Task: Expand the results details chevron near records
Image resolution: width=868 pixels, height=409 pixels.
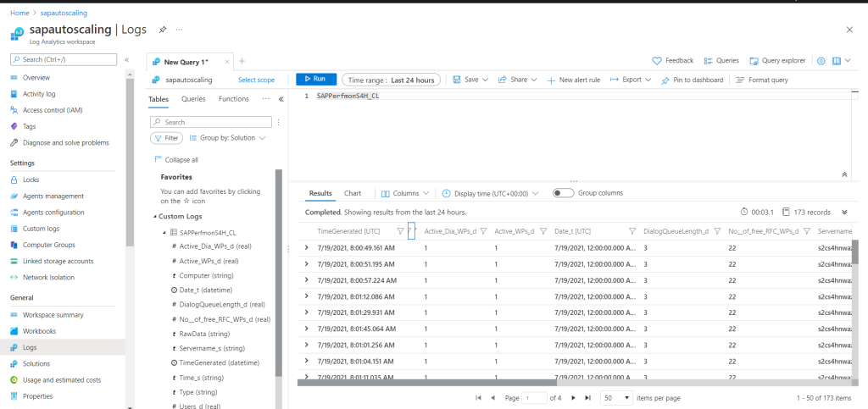Action: pos(844,213)
